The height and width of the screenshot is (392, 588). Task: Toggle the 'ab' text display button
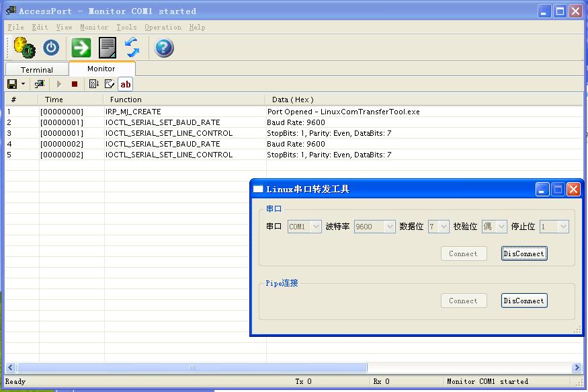click(x=126, y=84)
